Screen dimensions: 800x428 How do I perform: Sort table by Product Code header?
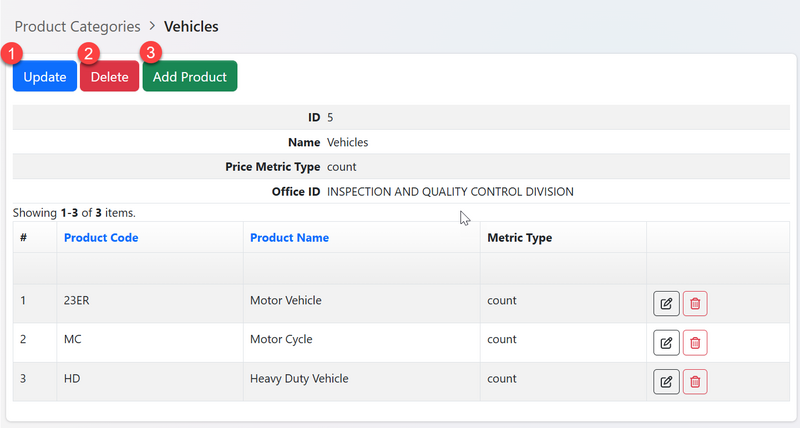[101, 238]
